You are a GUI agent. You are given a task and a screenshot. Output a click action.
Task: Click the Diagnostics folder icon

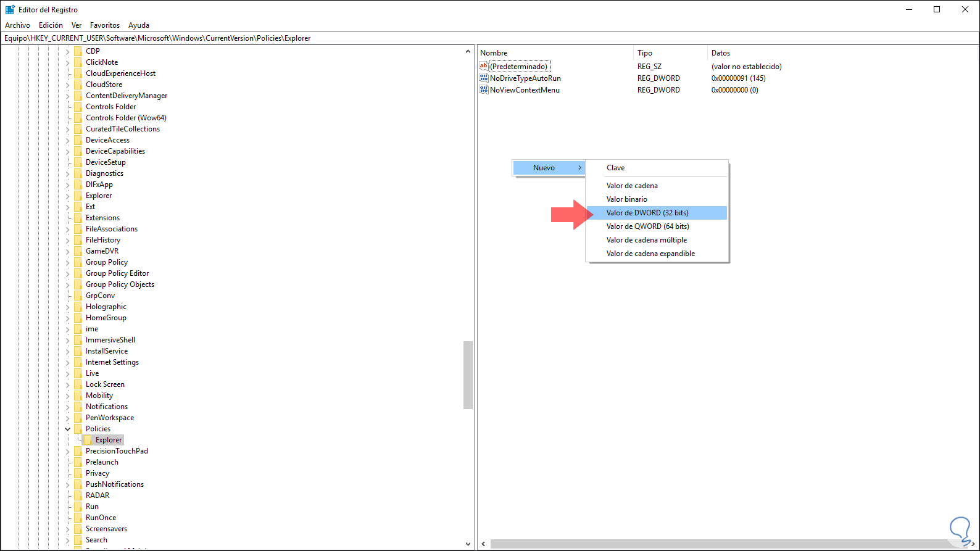(78, 173)
